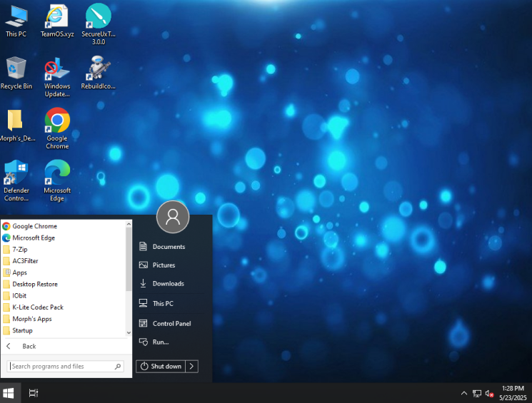This screenshot has width=532, height=403.
Task: Select Microsoft Edge in Start menu programs list
Action: 63,238
